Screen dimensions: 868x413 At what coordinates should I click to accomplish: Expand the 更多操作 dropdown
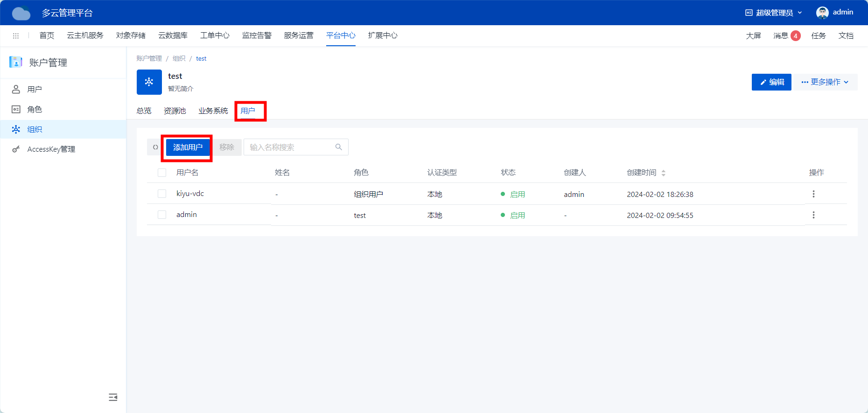[826, 82]
